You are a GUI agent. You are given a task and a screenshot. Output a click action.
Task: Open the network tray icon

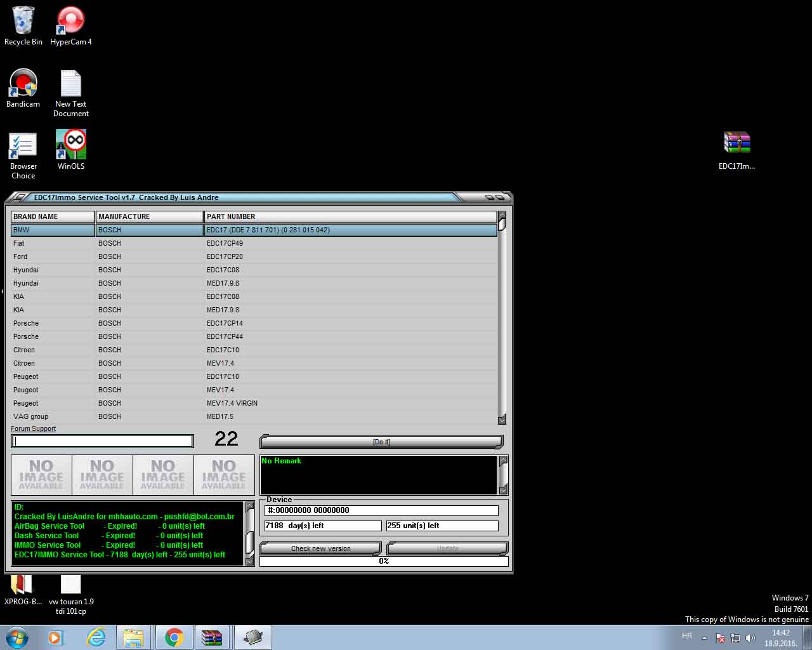pyautogui.click(x=735, y=637)
